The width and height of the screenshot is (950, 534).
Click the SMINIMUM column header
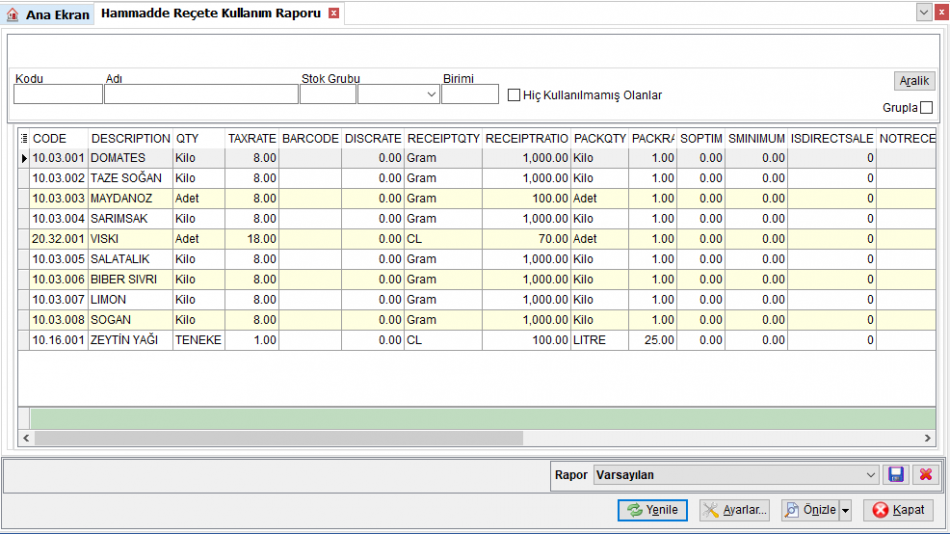pos(756,138)
